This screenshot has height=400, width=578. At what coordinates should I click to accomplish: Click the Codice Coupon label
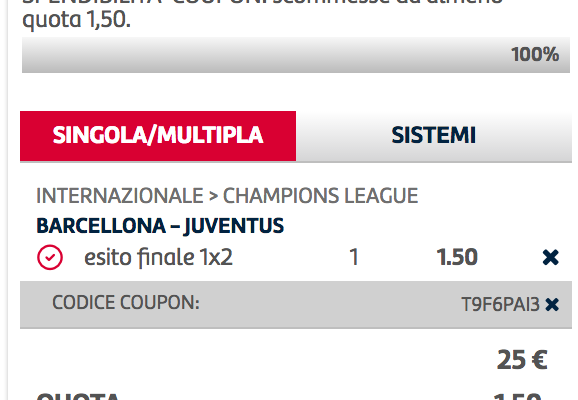[126, 303]
